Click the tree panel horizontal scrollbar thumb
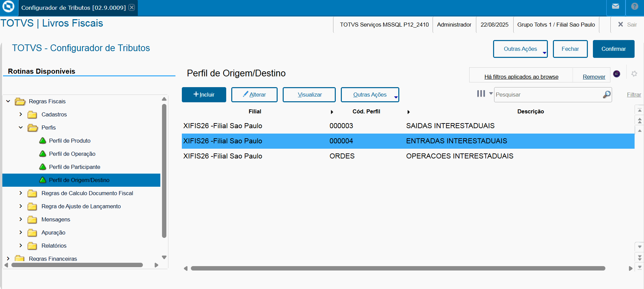The image size is (644, 289). pyautogui.click(x=77, y=265)
